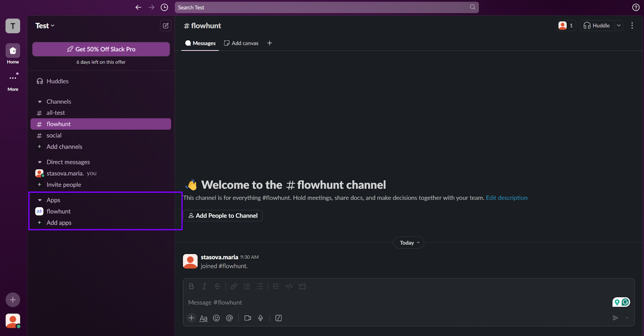Click the stasova.maria message author name

click(219, 257)
